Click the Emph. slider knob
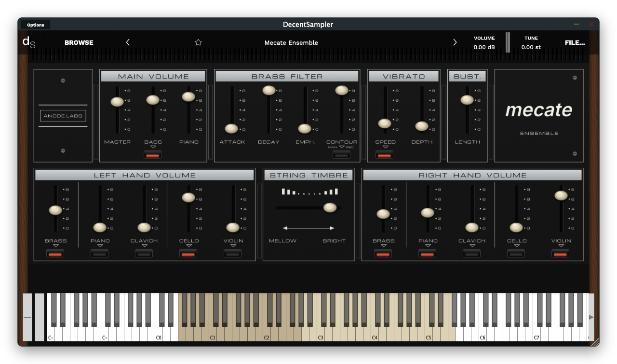 tap(305, 129)
